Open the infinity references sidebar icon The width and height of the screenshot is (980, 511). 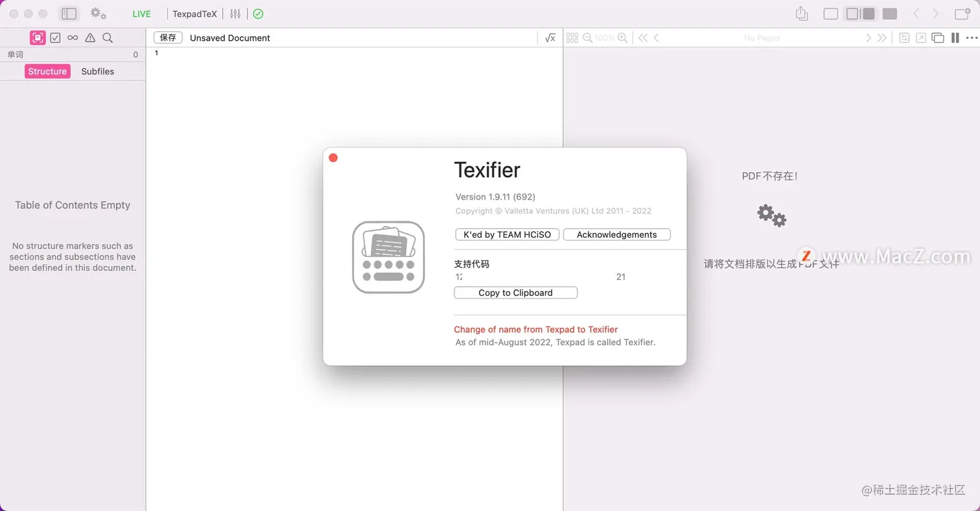[x=73, y=38]
